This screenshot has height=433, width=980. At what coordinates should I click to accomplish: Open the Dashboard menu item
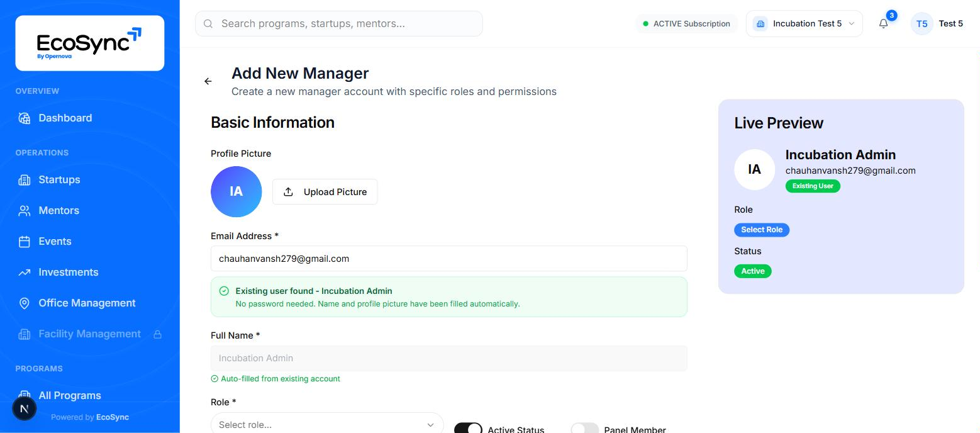click(89, 118)
